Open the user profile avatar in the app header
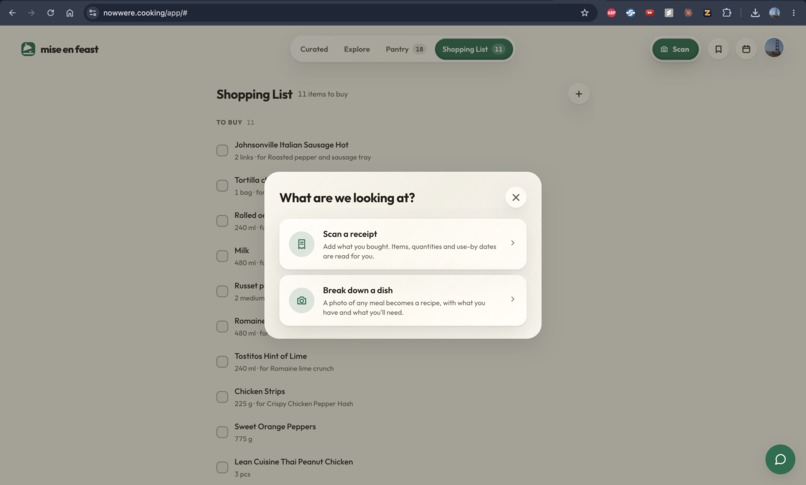 pos(774,48)
